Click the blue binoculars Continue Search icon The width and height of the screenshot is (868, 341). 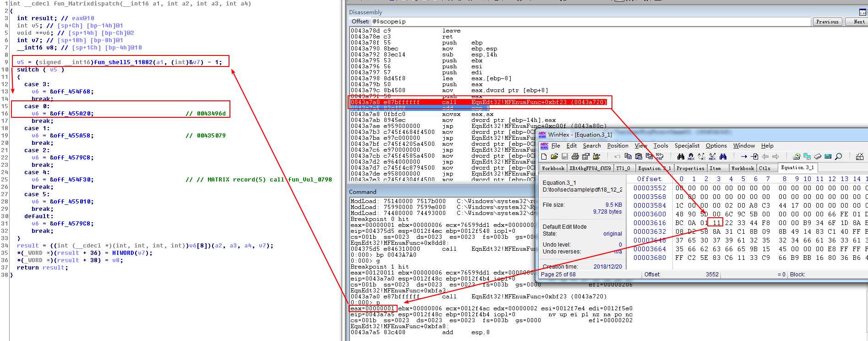tap(722, 157)
